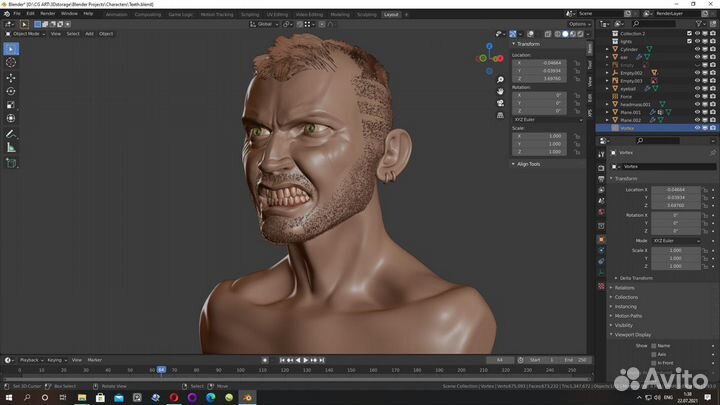720x405 pixels.
Task: Click the timeline playhead at frame 64
Action: [161, 370]
